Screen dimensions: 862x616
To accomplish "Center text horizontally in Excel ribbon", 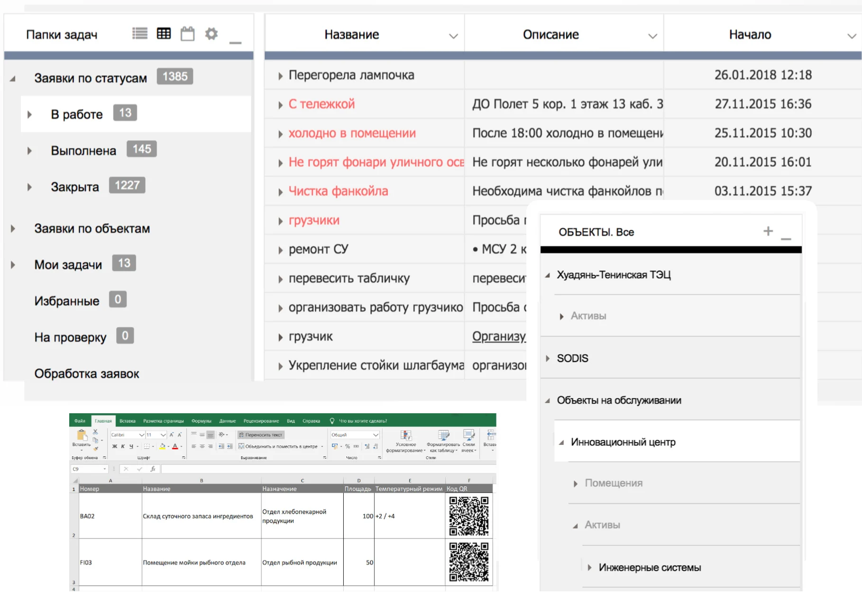I will coord(202,446).
